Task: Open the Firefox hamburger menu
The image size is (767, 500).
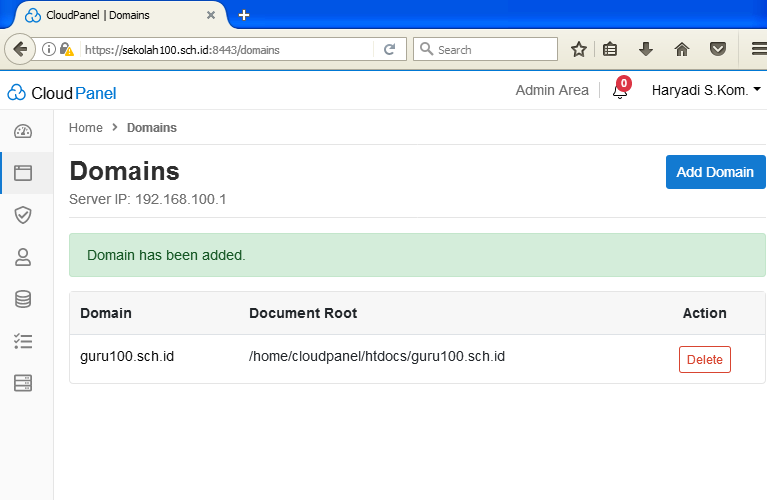Action: pyautogui.click(x=758, y=49)
